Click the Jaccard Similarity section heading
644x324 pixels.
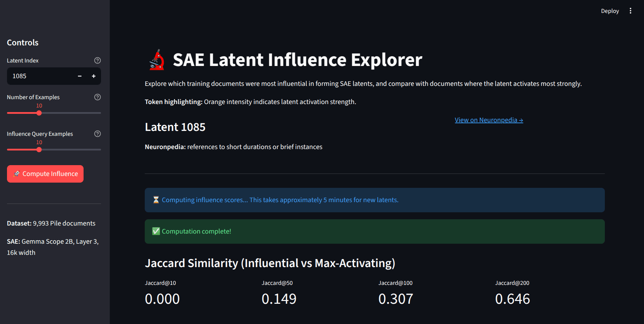pos(270,263)
